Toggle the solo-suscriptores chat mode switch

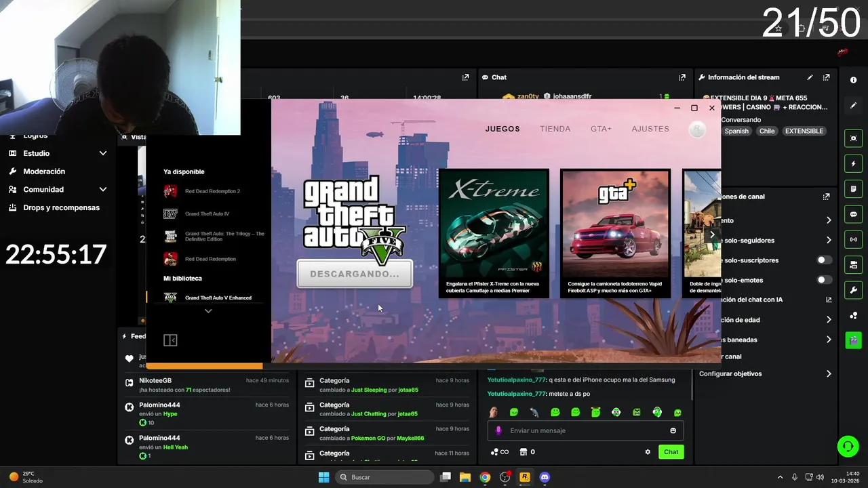pyautogui.click(x=824, y=260)
